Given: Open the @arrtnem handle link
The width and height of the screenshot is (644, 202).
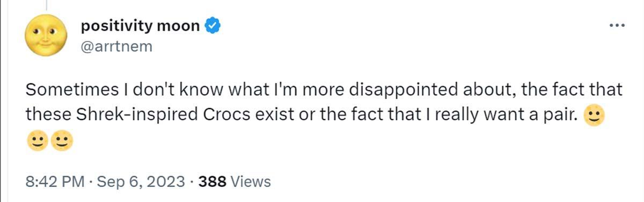Looking at the screenshot, I should click(x=116, y=47).
